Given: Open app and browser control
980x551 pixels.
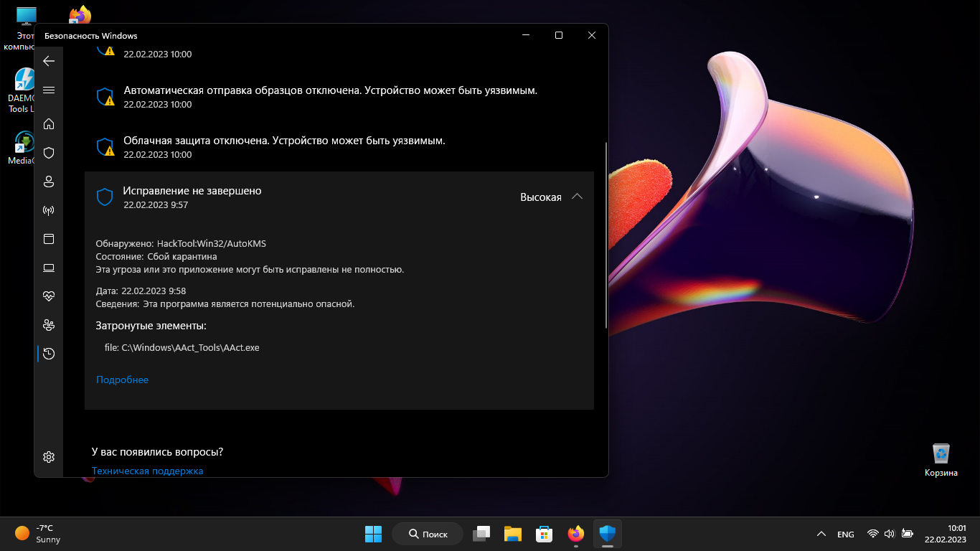Looking at the screenshot, I should click(49, 239).
